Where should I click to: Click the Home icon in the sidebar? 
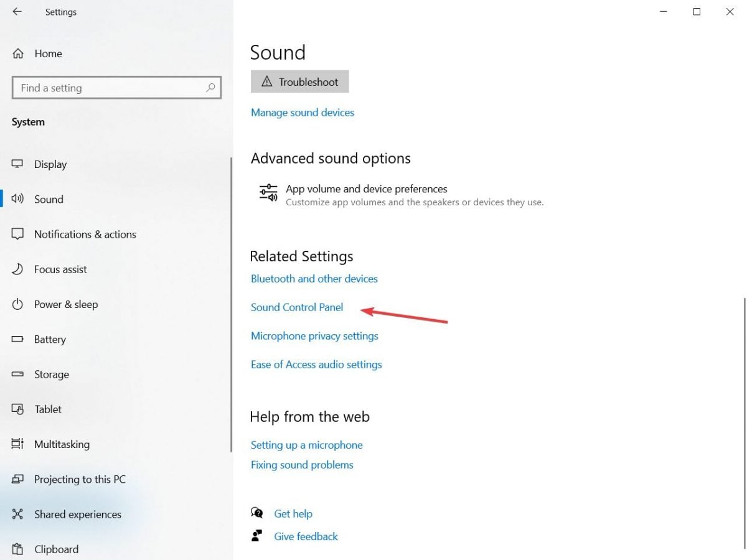(x=17, y=54)
